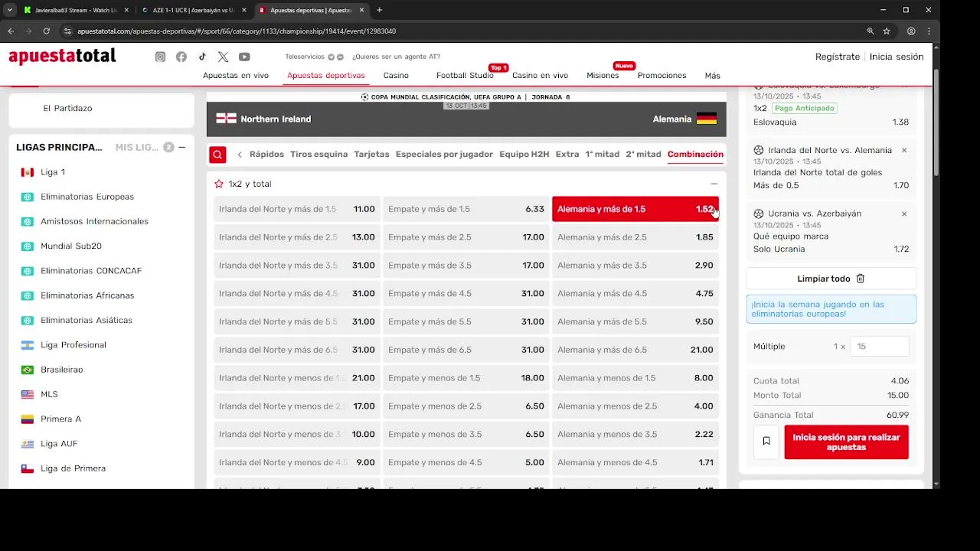Viewport: 980px width, 551px height.
Task: Open the Football Studio menu item
Action: pyautogui.click(x=465, y=76)
